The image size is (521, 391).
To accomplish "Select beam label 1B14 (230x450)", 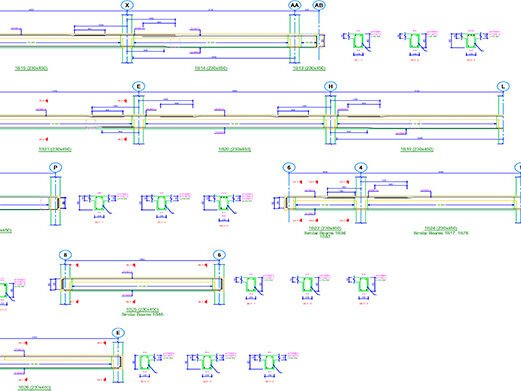I will pyautogui.click(x=211, y=68).
